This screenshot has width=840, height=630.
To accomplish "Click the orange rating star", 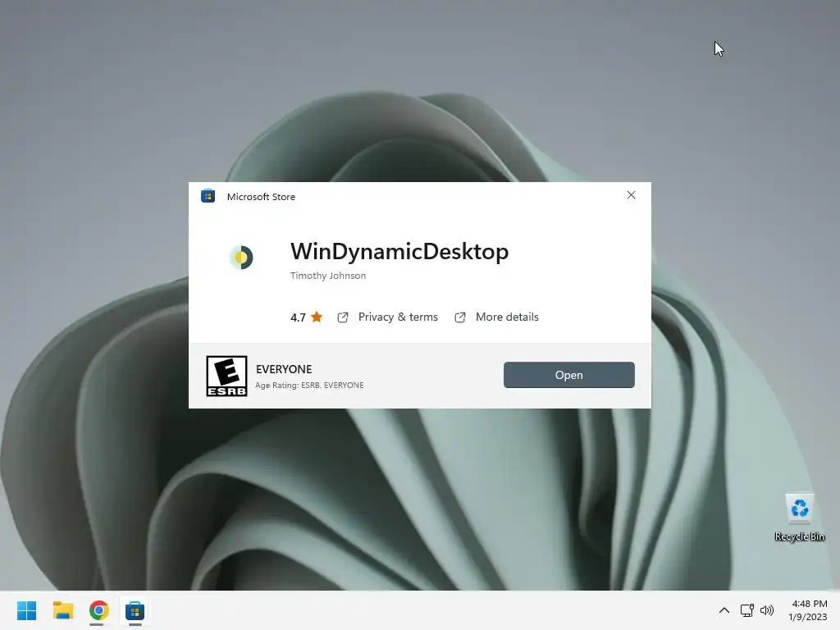I will click(x=317, y=317).
